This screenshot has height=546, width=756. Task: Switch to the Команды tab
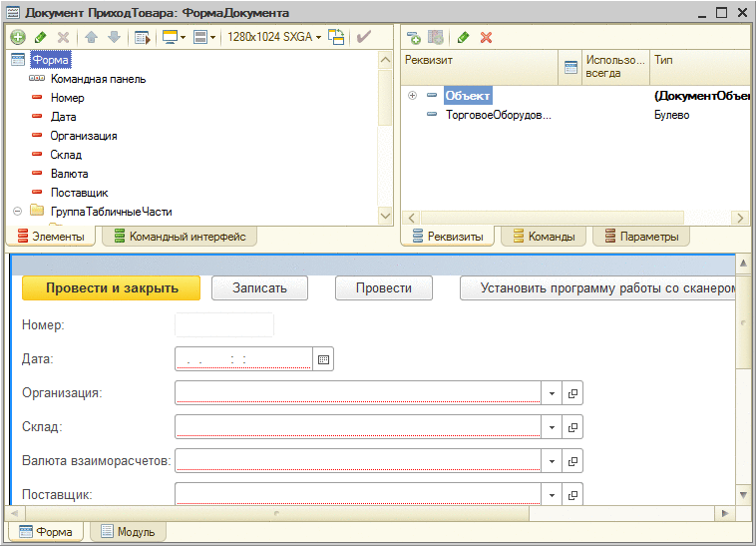pyautogui.click(x=544, y=237)
